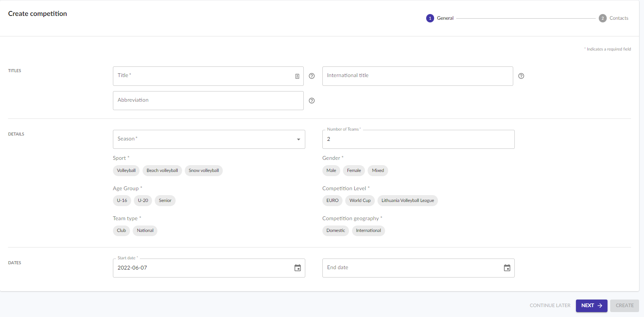Select the U-16 age group

[122, 200]
